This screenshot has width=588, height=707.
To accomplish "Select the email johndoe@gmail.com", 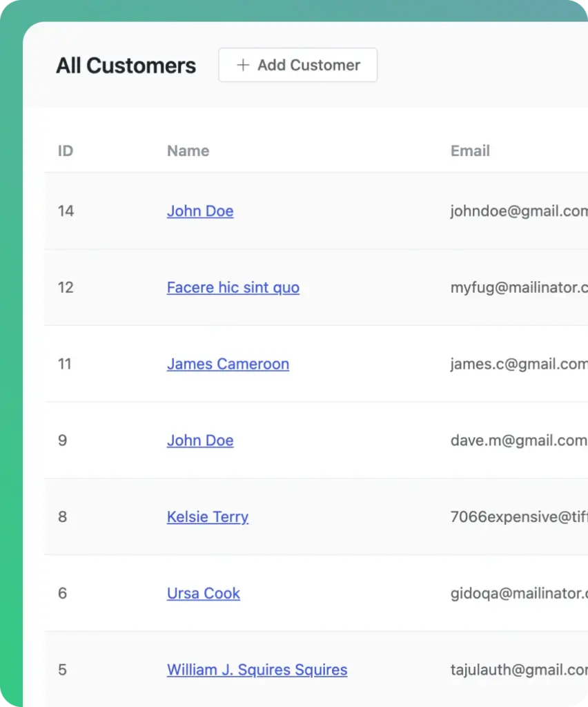I will (x=518, y=211).
